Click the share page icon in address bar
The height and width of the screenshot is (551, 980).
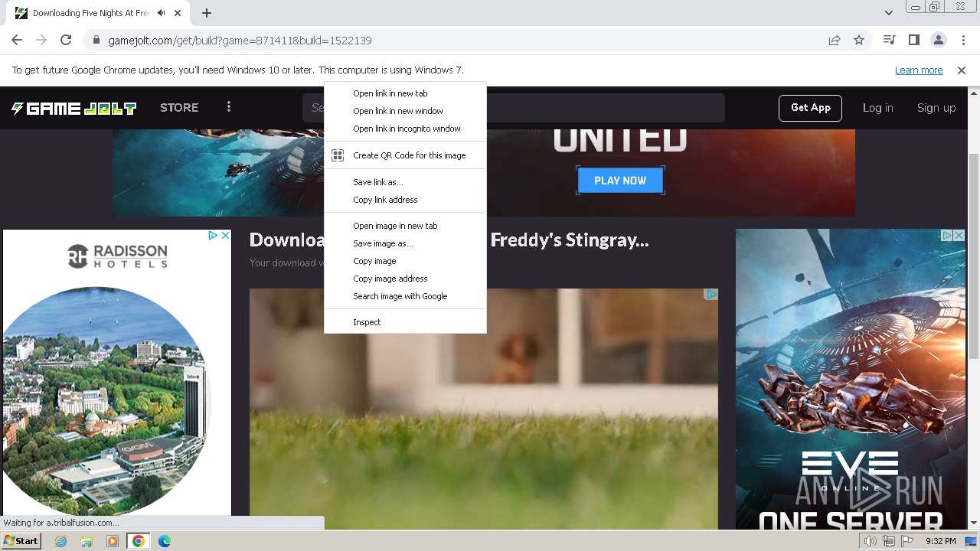tap(835, 41)
